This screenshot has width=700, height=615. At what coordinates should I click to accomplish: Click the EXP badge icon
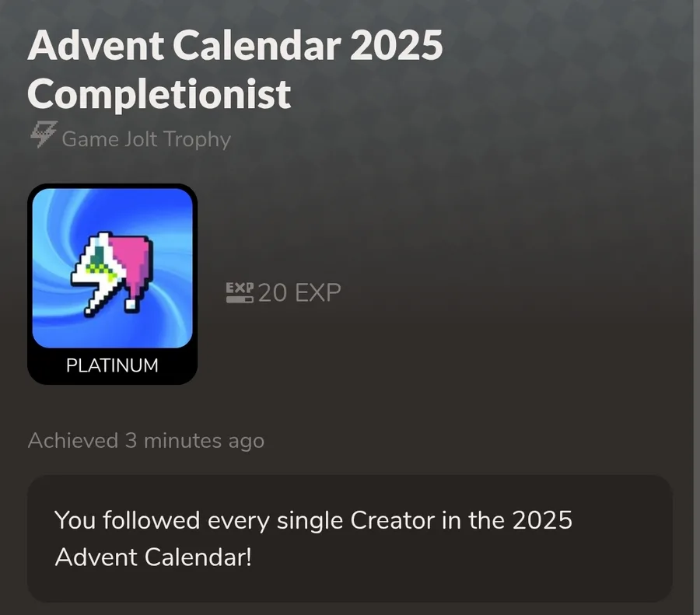click(239, 292)
